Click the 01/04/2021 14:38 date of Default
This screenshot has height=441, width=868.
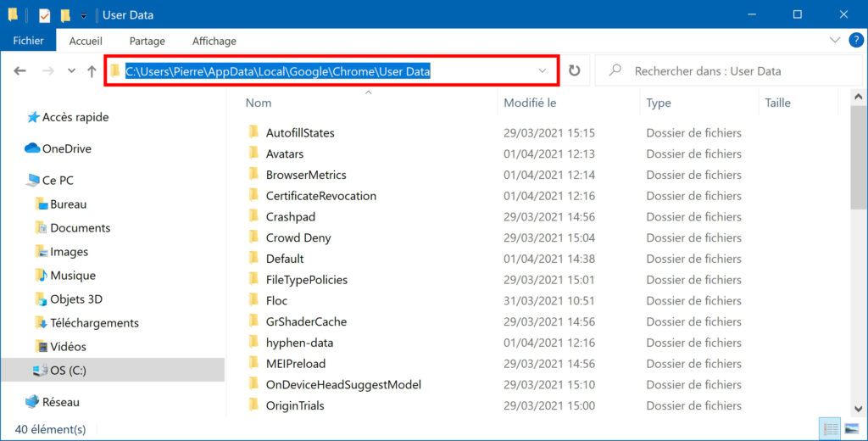tap(549, 259)
